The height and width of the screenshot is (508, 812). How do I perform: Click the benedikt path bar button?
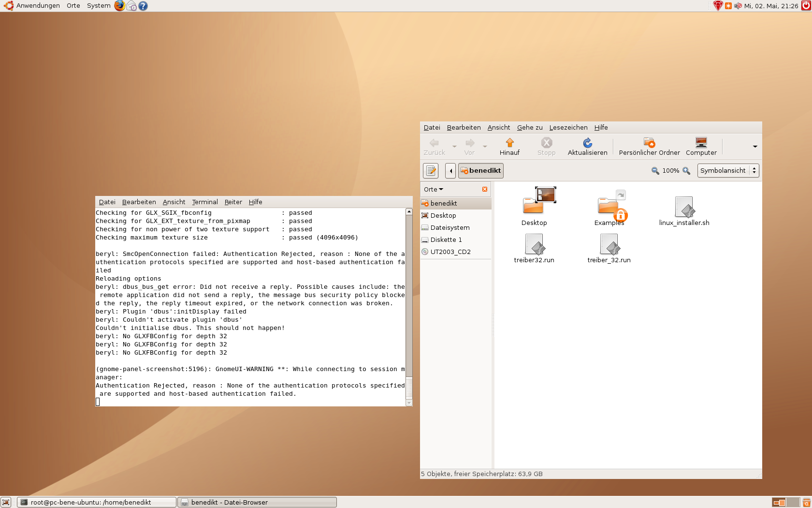coord(481,171)
